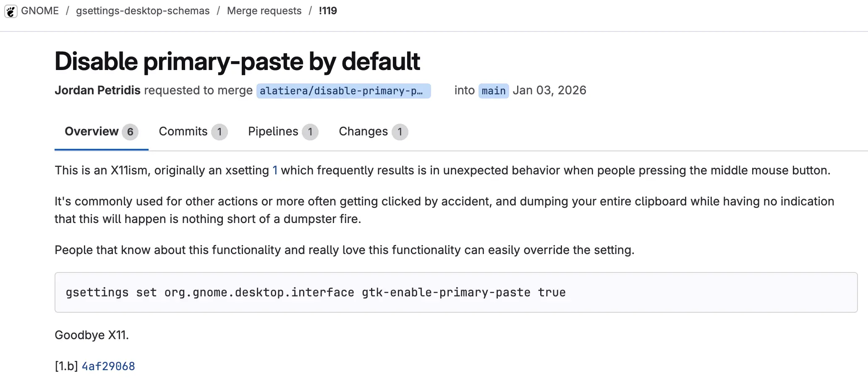Go to the gsettings-desktop-schemas project breadcrumb
This screenshot has width=868, height=384.
[x=143, y=11]
